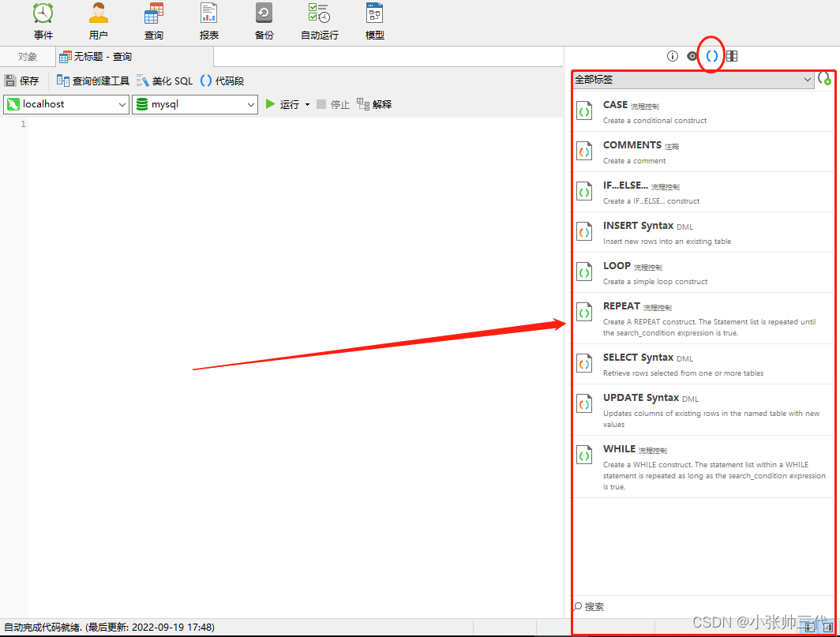Click the LOOP snippet file icon
Viewport: 840px width, 637px height.
[x=584, y=272]
